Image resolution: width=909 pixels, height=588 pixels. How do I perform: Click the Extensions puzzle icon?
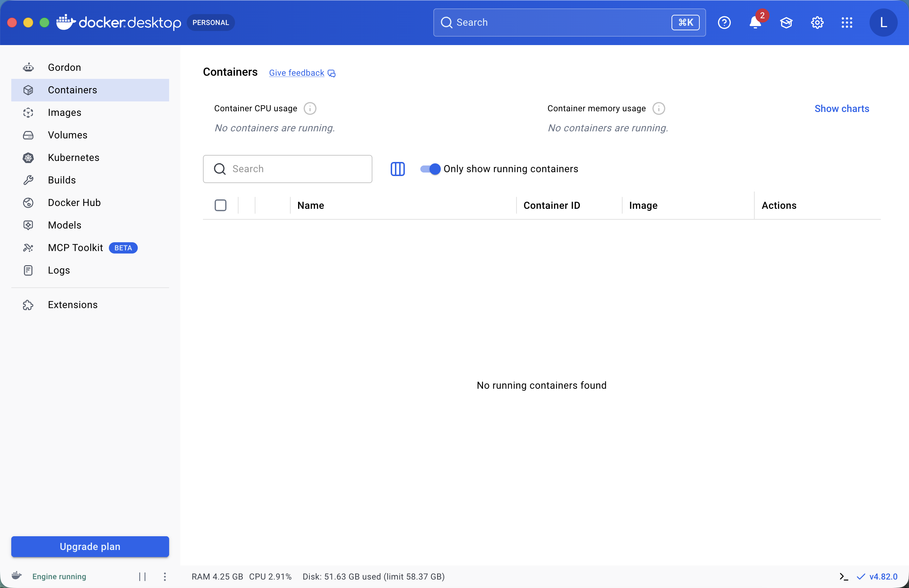(x=28, y=305)
